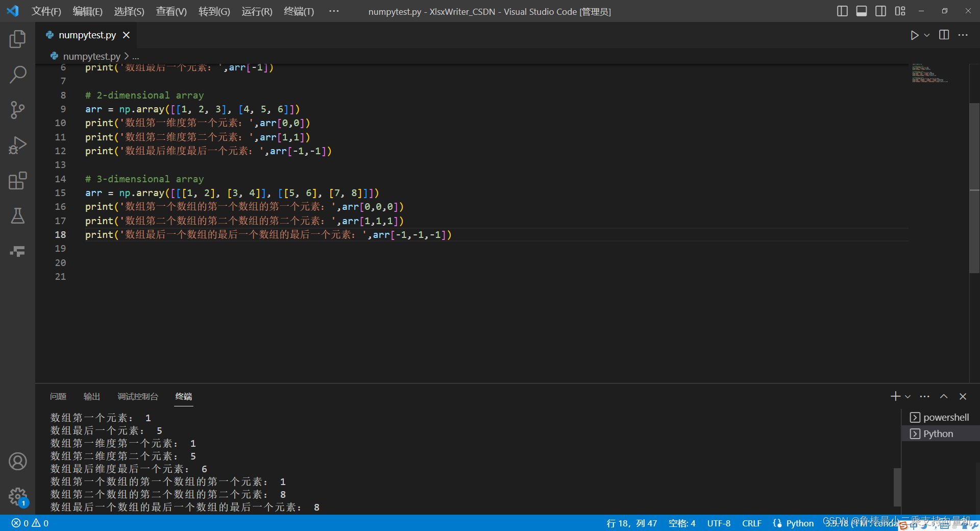This screenshot has height=531, width=980.
Task: Open the 文件(F) menu
Action: coord(46,11)
